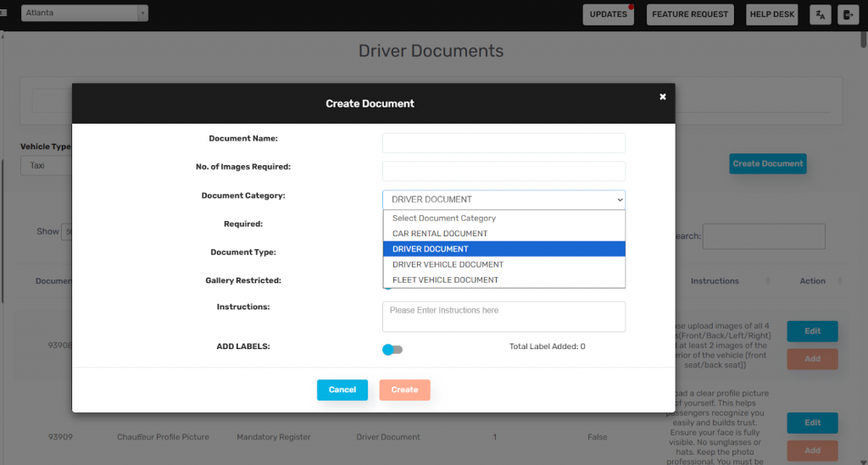The width and height of the screenshot is (868, 465).
Task: Click the Instructions column sort icon
Action: (x=768, y=281)
